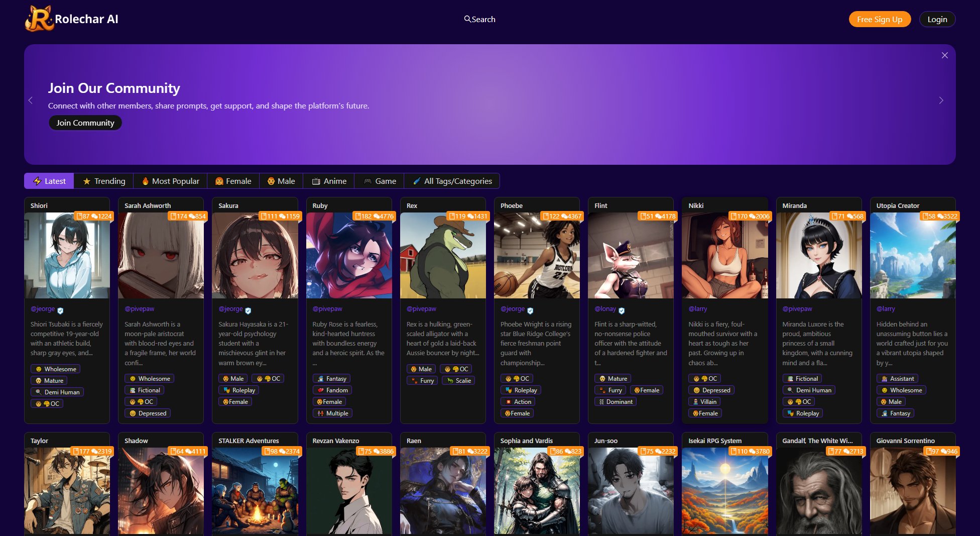Click the search magnifier icon
Image resolution: width=980 pixels, height=536 pixels.
click(x=467, y=19)
